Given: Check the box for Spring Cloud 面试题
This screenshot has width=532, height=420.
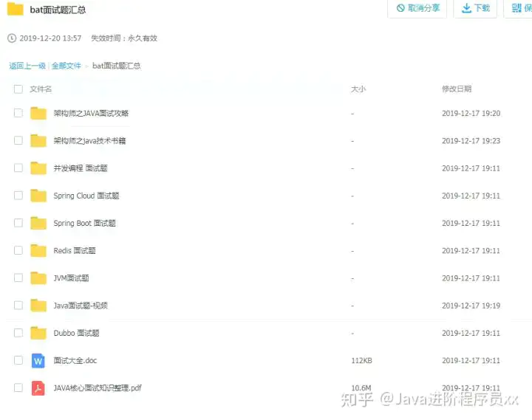Looking at the screenshot, I should (x=18, y=196).
